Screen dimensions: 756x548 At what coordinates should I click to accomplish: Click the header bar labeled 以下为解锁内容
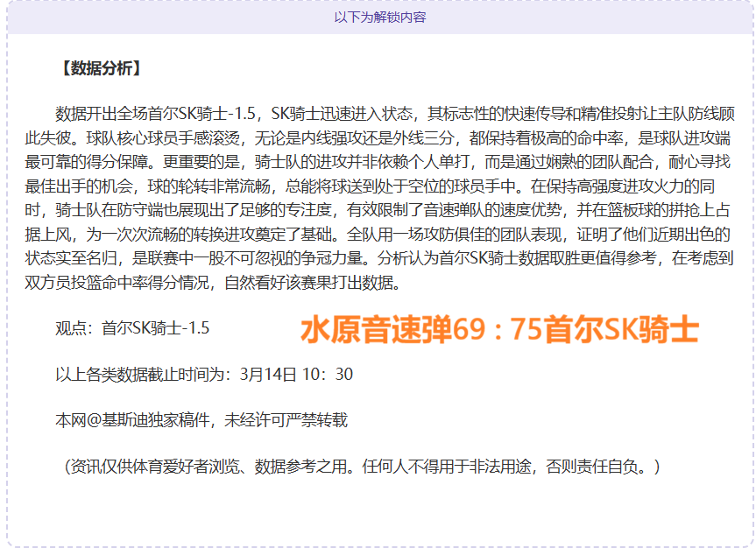tap(378, 15)
